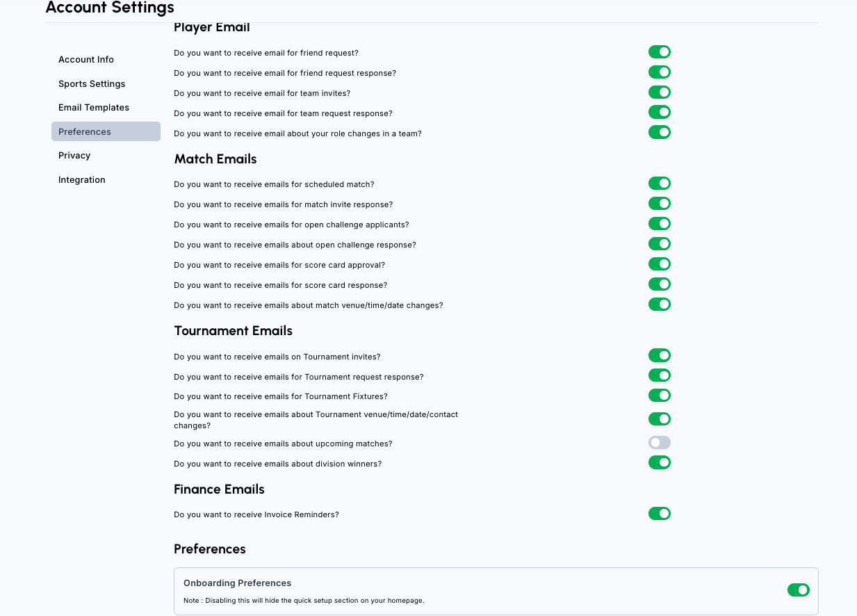Turn off scheduled match emails

[x=659, y=184]
